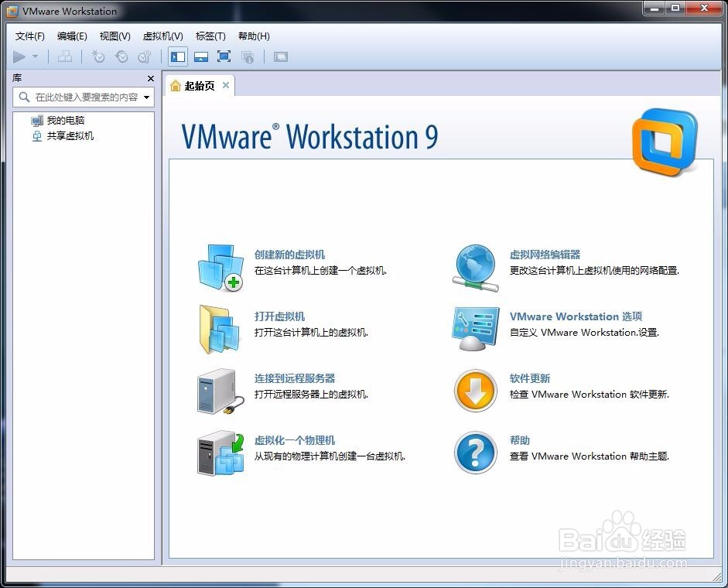This screenshot has width=728, height=588.
Task: Click the console view toolbar icon
Action: (280, 56)
